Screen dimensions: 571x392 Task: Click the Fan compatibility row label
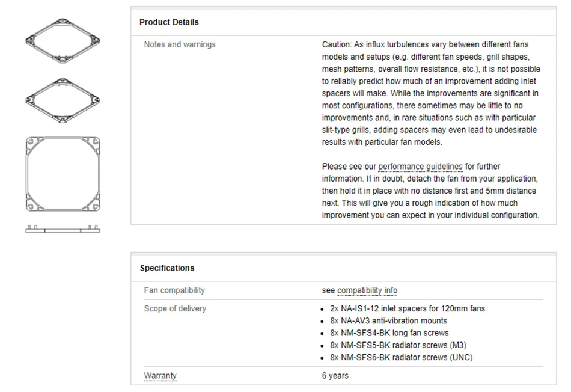click(x=174, y=290)
